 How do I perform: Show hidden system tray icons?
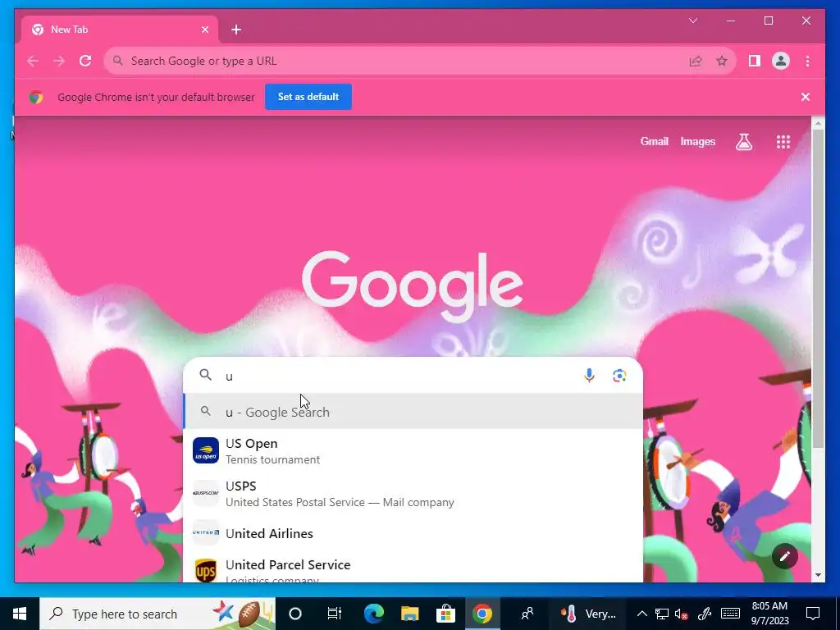pyautogui.click(x=641, y=614)
